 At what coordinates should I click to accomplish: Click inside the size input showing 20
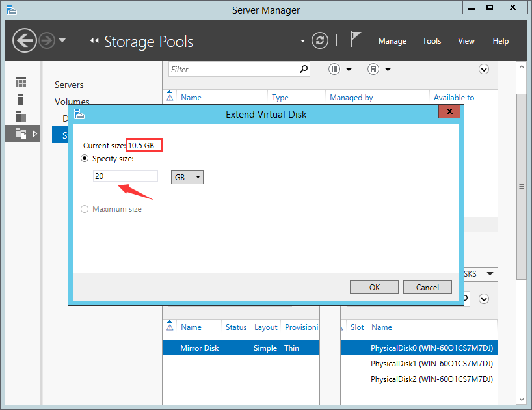(x=125, y=176)
